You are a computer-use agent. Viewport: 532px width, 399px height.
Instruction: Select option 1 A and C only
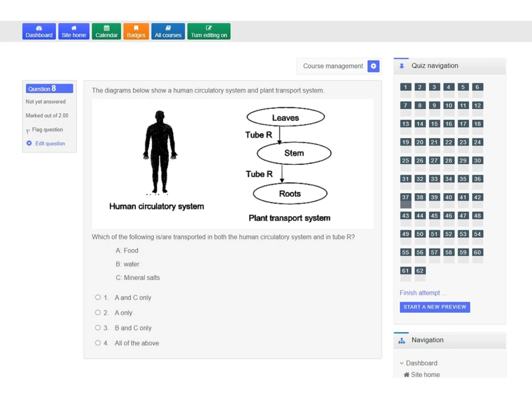98,297
